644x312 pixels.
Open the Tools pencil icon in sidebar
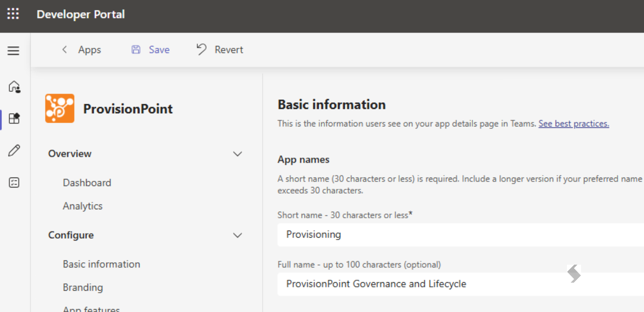click(14, 151)
